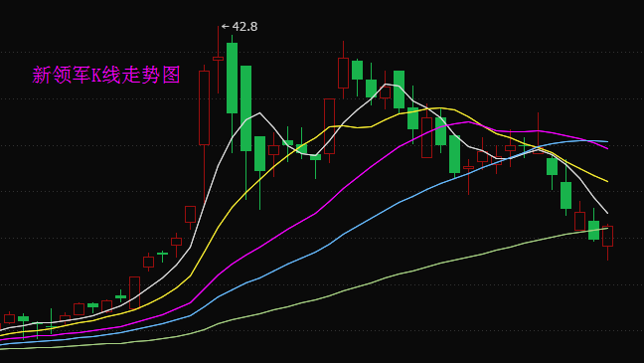Screen dimensions: 644x363
Task: Select the last red candlestick at the far right
Action: [608, 236]
